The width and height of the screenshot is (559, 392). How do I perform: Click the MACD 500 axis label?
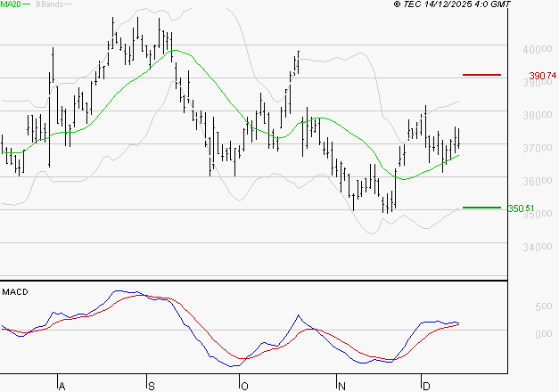pyautogui.click(x=544, y=306)
